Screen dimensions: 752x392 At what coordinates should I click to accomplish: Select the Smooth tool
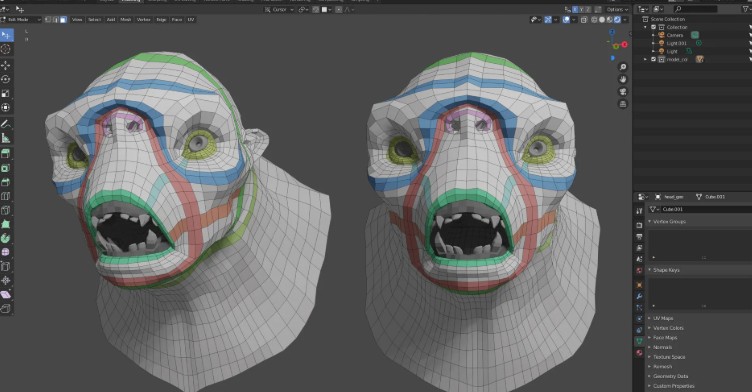[x=6, y=252]
